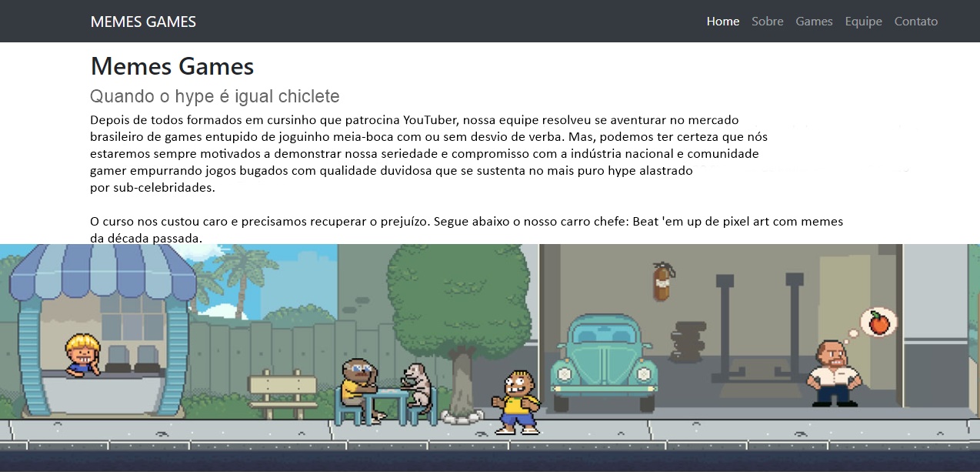Click the blonde kid in the kiosk
The image size is (980, 475).
[83, 354]
